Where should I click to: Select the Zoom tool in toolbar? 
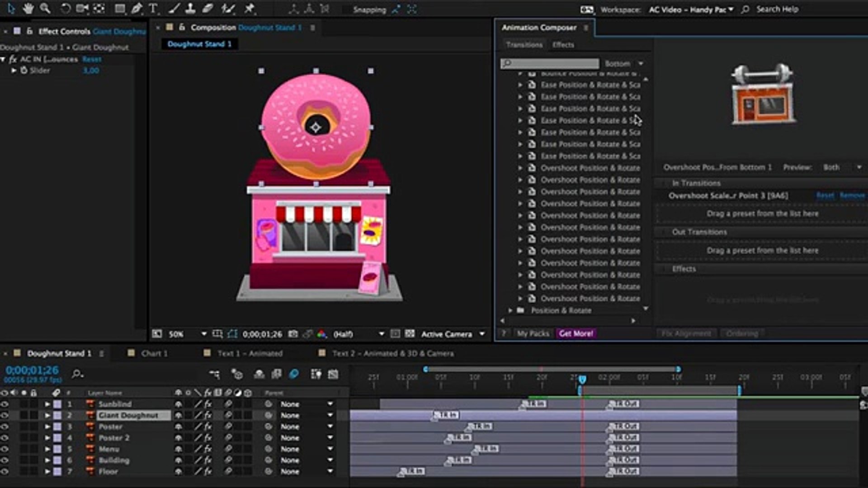tap(45, 8)
